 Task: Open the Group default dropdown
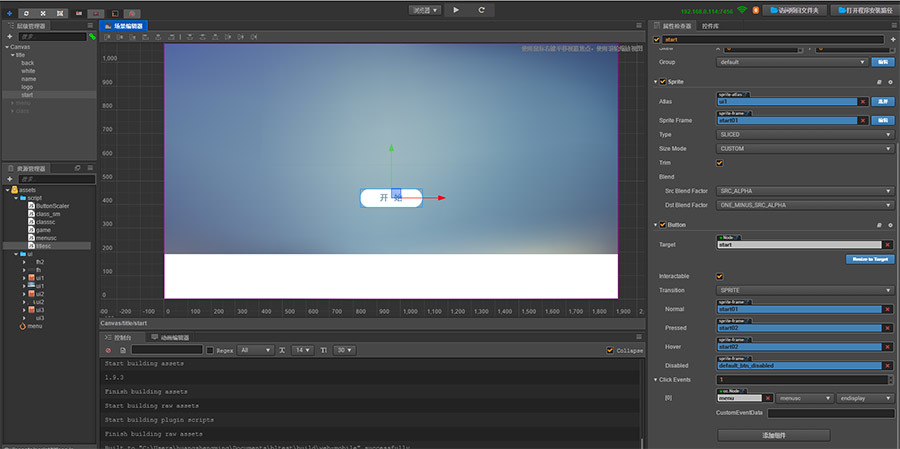(792, 62)
